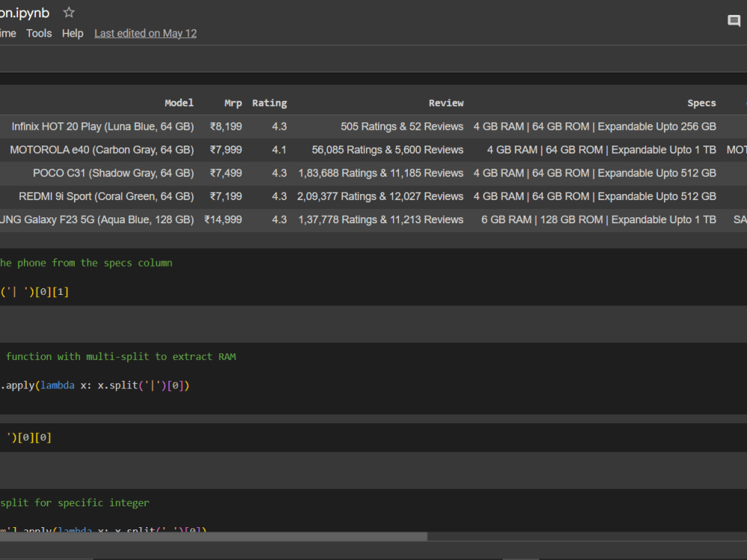Viewport: 747px width, 560px height.
Task: Click the lambda split code cell
Action: point(97,385)
